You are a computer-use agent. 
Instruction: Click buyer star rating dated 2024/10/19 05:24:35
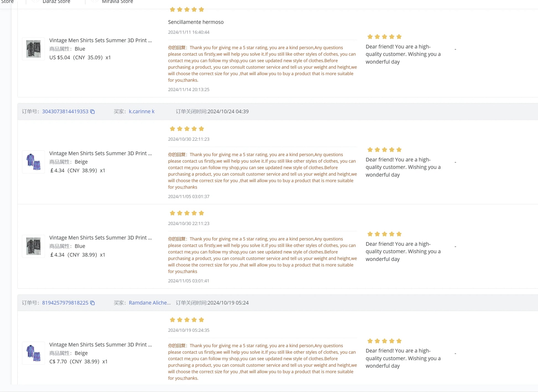[x=187, y=320]
